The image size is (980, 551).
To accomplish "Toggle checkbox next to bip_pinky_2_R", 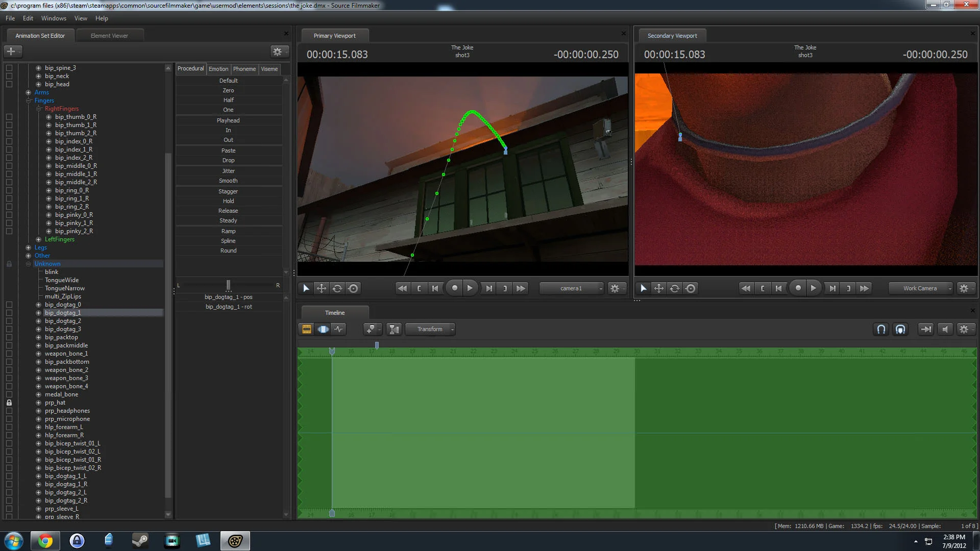I will click(9, 231).
